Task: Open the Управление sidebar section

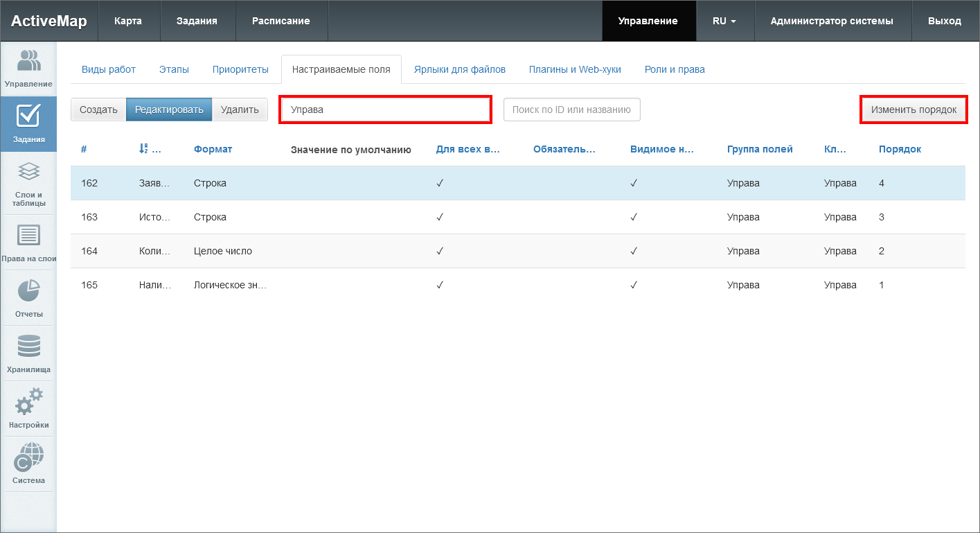Action: [x=28, y=69]
